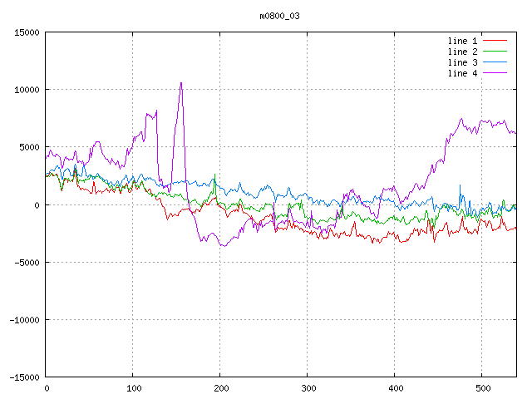Click the 400 x-axis tick label

(x=395, y=387)
